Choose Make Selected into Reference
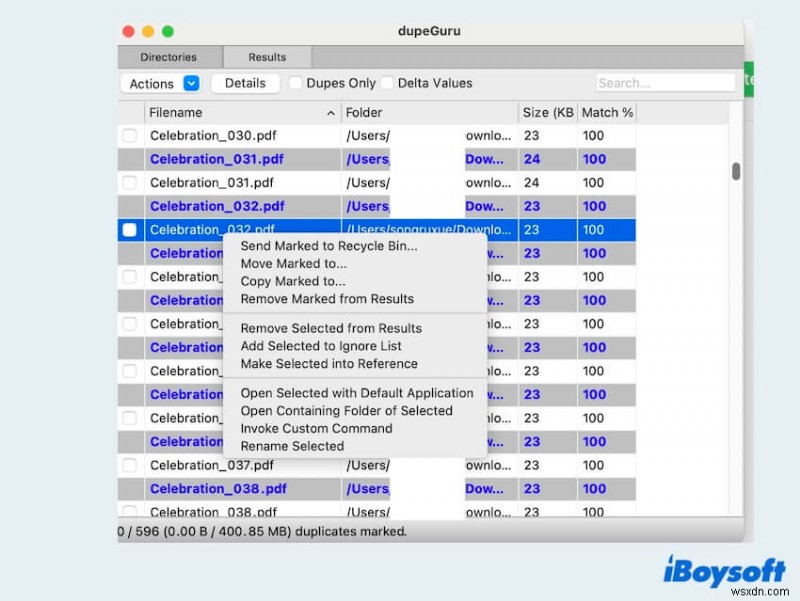Image resolution: width=800 pixels, height=601 pixels. 329,364
